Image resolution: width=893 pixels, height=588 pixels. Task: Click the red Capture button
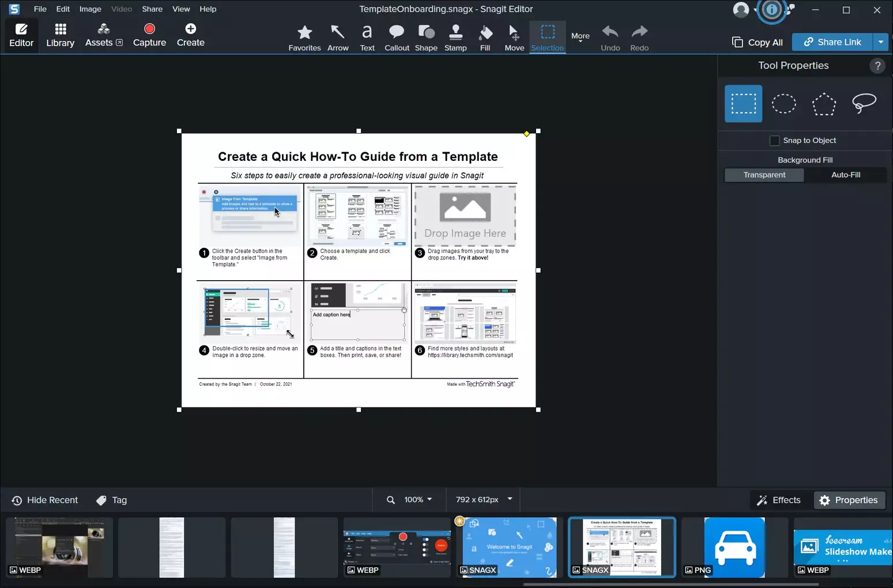point(149,35)
